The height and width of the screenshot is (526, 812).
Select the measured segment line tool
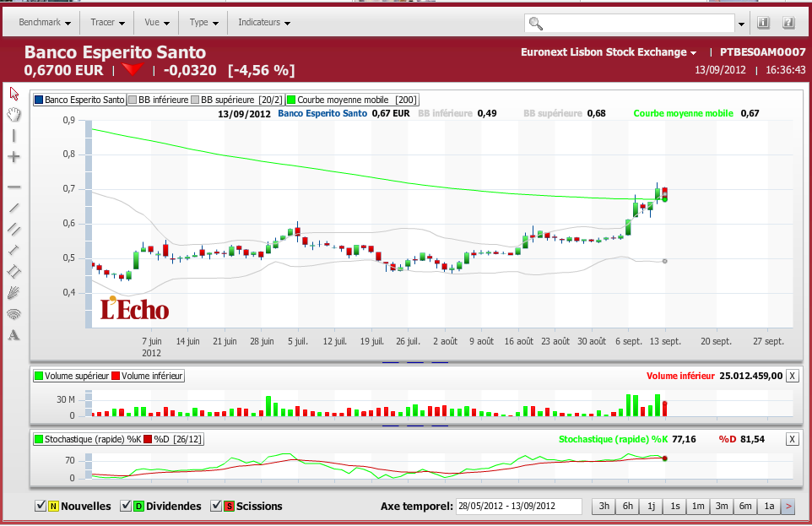(x=14, y=250)
